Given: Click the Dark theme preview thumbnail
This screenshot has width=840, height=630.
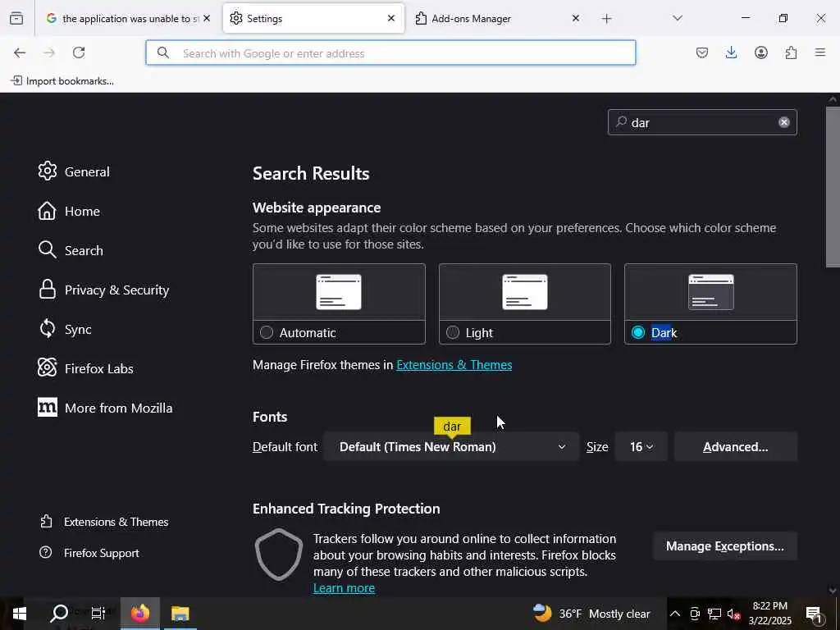Looking at the screenshot, I should pyautogui.click(x=711, y=292).
